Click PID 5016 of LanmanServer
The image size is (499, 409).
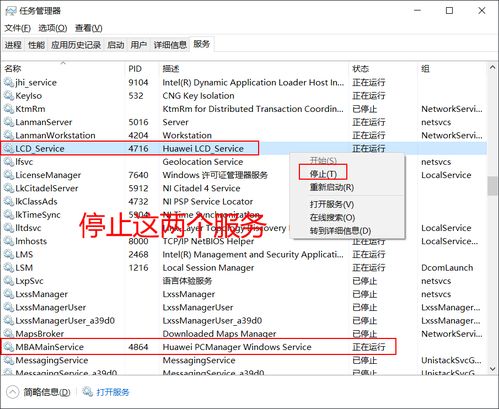pos(138,122)
